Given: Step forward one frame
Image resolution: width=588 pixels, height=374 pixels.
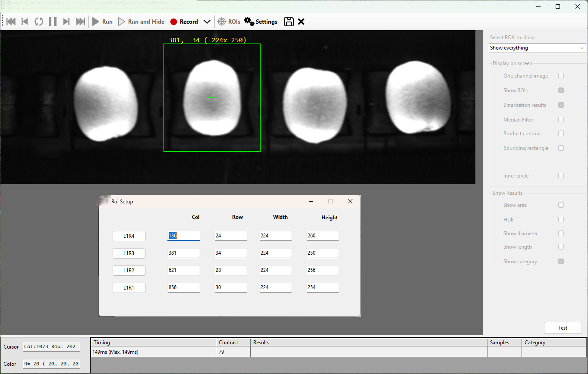Looking at the screenshot, I should pyautogui.click(x=66, y=22).
